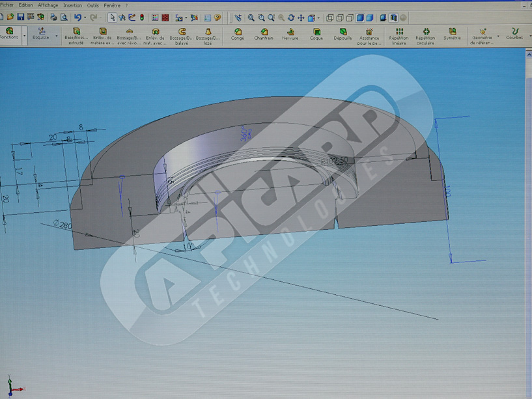The width and height of the screenshot is (532, 399).
Task: Open the Insertion menu
Action: coord(73,5)
